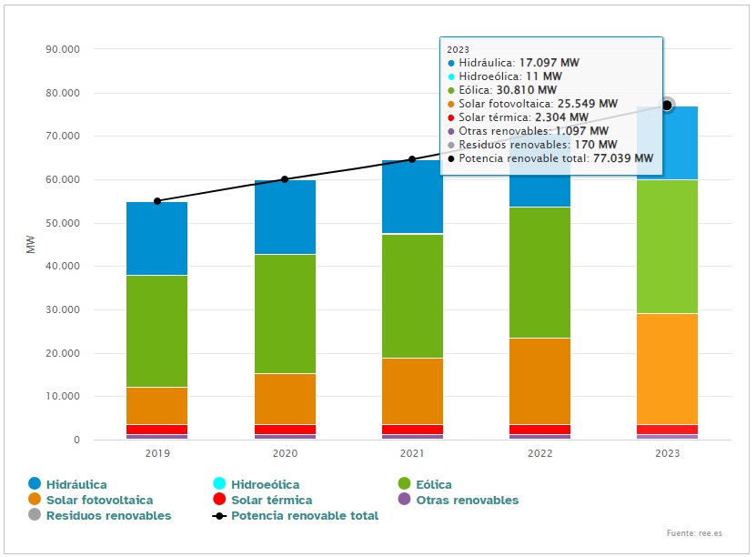Click the 2022 green Eólica bar segment

point(540,272)
